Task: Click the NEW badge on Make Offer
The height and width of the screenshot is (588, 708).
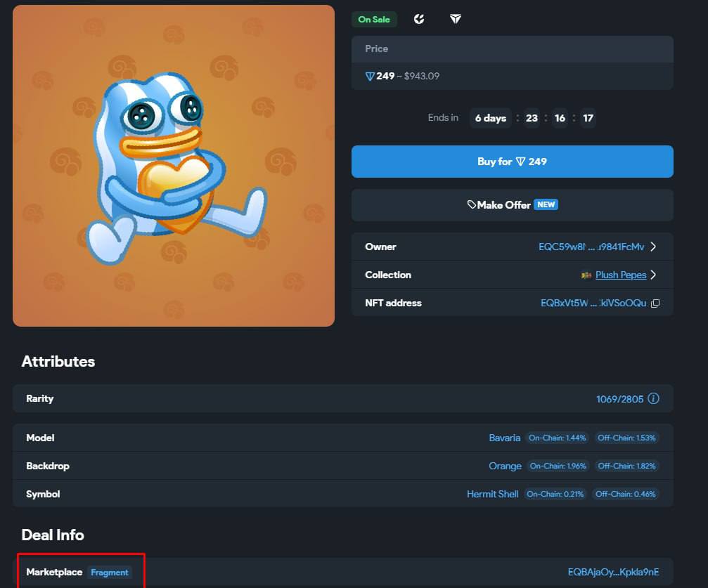Action: (546, 205)
